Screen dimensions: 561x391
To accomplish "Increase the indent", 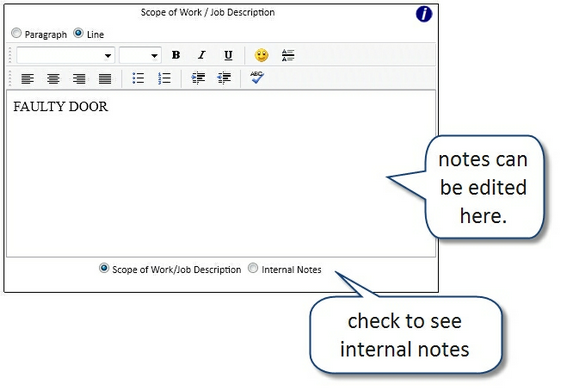I will click(198, 78).
